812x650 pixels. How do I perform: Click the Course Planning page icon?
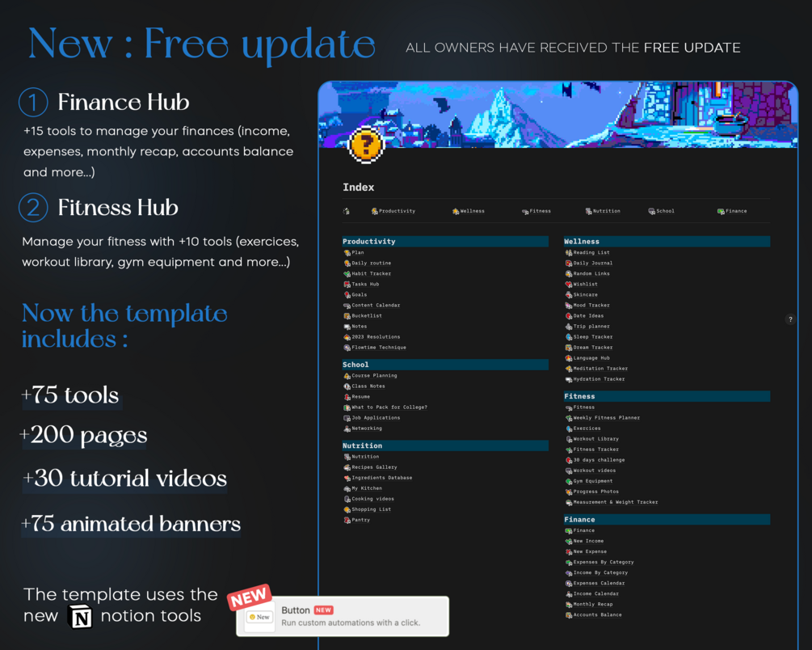[347, 376]
